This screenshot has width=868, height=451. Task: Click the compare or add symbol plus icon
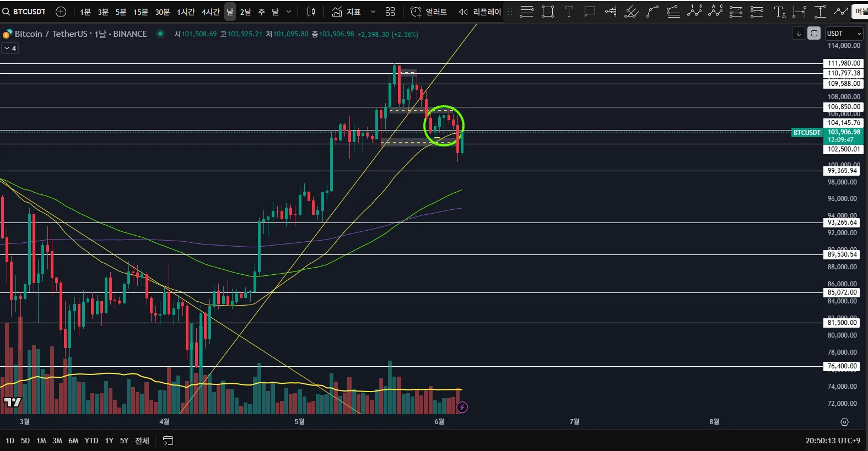tap(61, 12)
